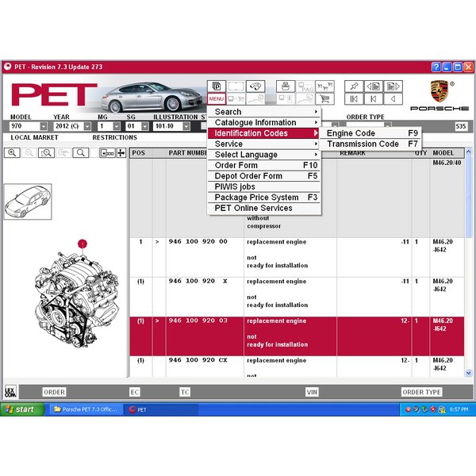
Task: Click the EC button in bottom bar
Action: coord(135,392)
